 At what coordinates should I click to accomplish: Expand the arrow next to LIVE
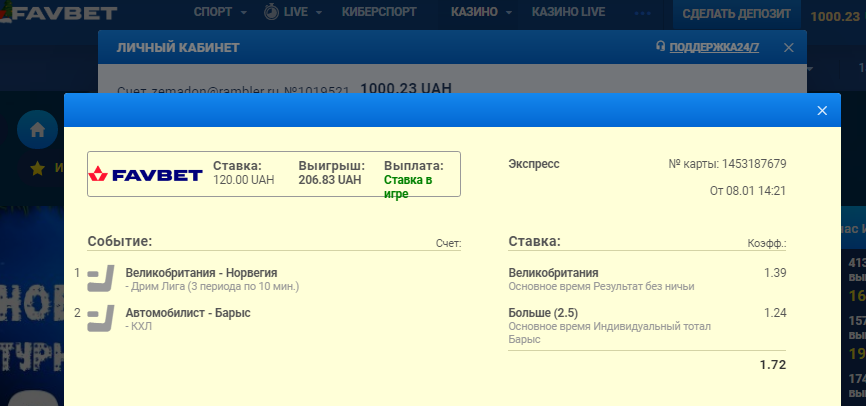click(x=318, y=13)
